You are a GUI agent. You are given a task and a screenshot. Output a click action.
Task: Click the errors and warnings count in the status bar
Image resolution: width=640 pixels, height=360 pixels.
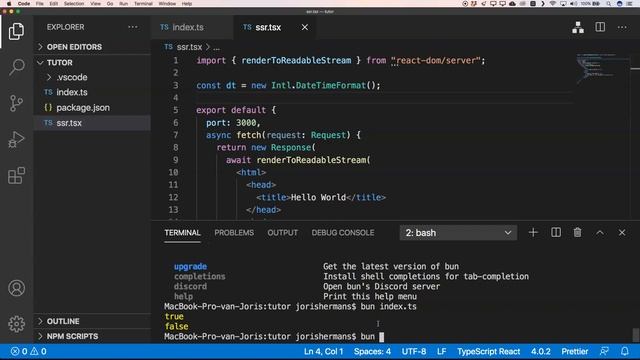click(28, 351)
